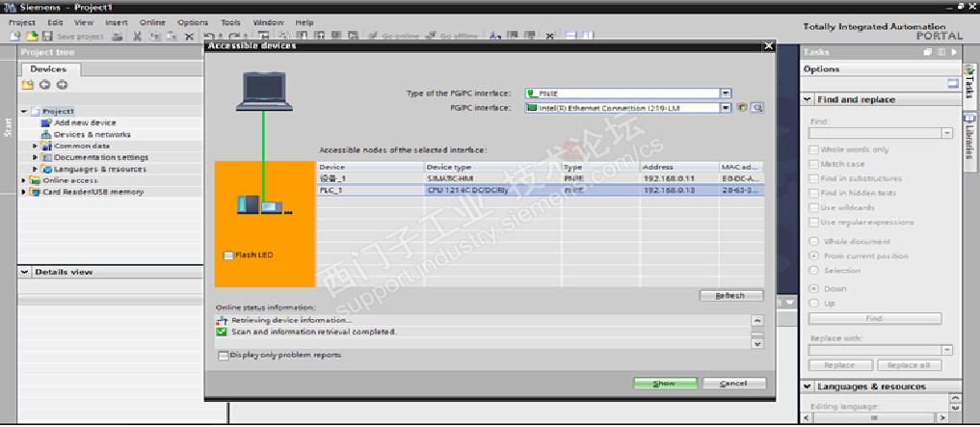Click the Tasks pane collapse arrow icon
This screenshot has width=980, height=427.
tap(955, 52)
